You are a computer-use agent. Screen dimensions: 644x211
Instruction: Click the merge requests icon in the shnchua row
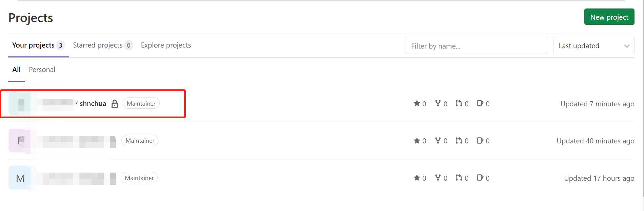[x=459, y=103]
